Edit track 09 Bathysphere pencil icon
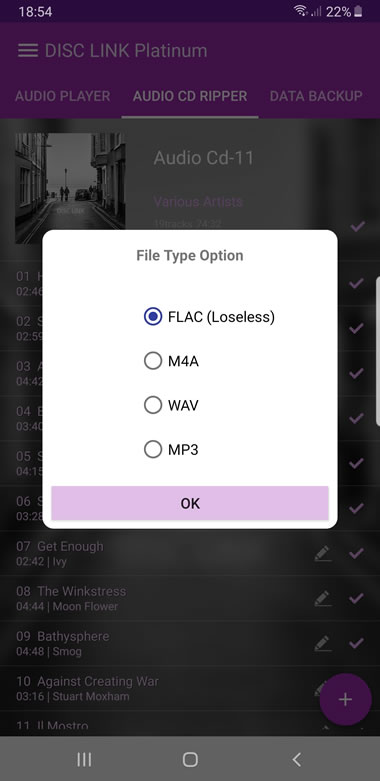 (x=323, y=643)
